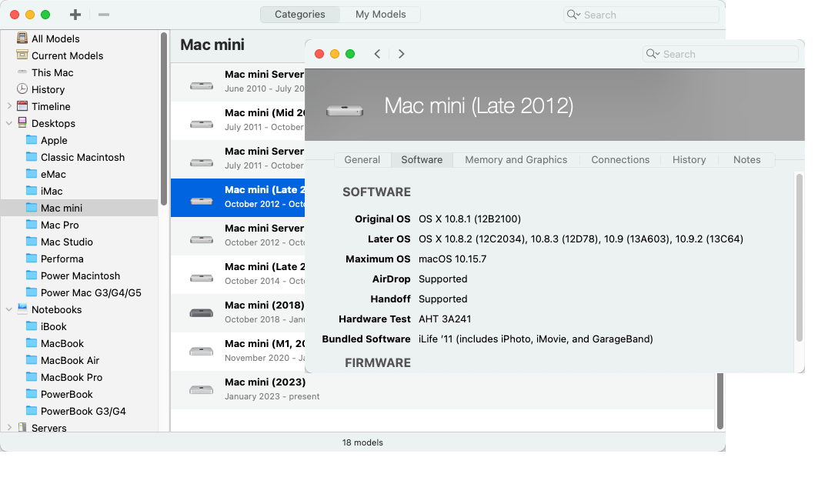Click the detail window vertical scrollbar

coord(799,257)
